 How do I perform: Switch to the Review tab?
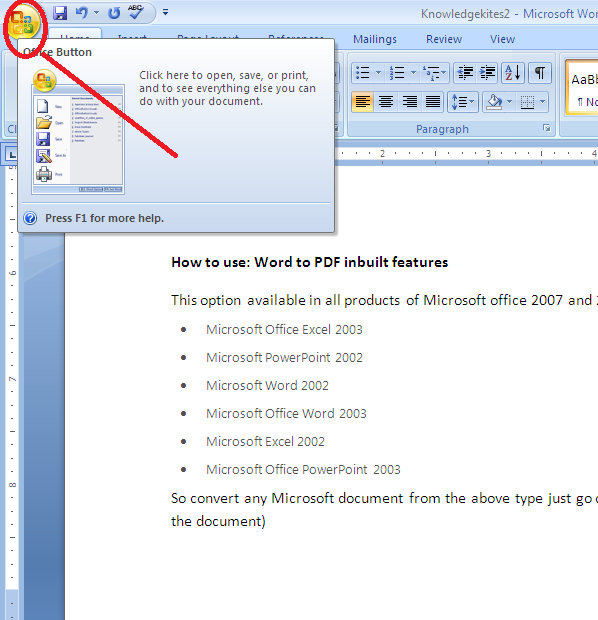[444, 39]
